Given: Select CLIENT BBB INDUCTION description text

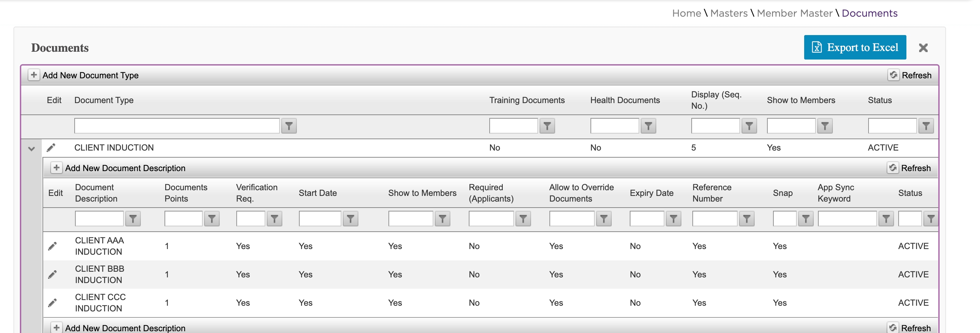Looking at the screenshot, I should [100, 274].
